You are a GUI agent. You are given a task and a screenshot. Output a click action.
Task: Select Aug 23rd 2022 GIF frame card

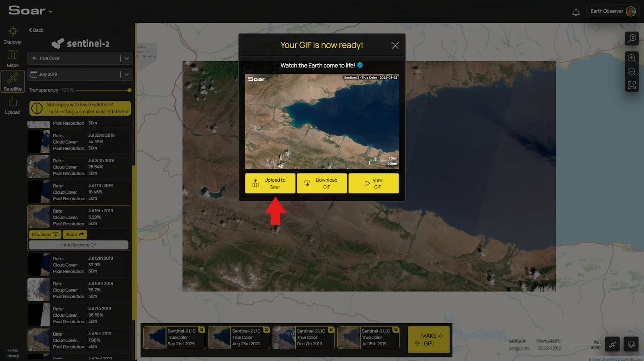[x=239, y=338]
